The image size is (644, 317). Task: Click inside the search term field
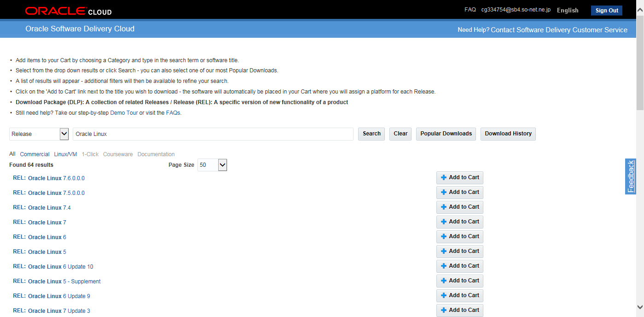tap(213, 134)
